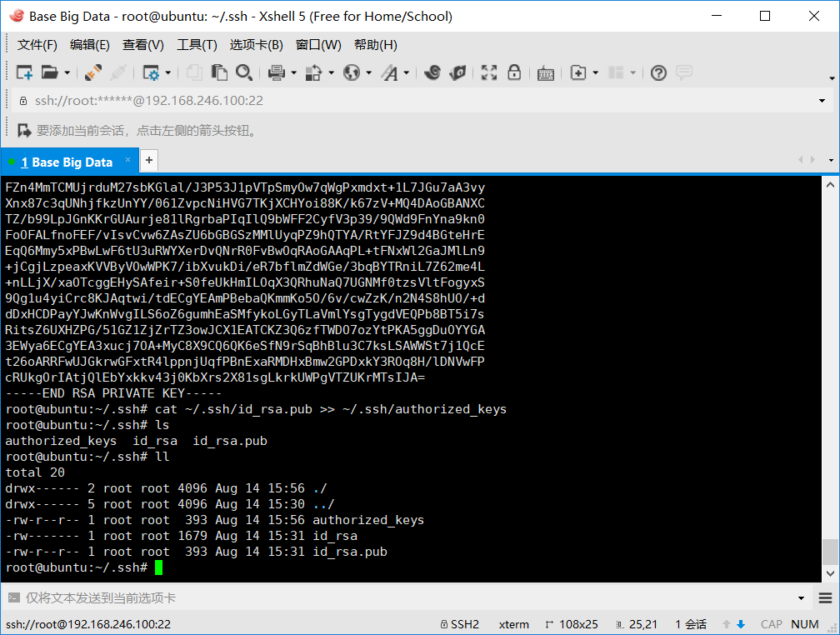Click the Copy icon in toolbar
The image size is (840, 635).
[194, 72]
